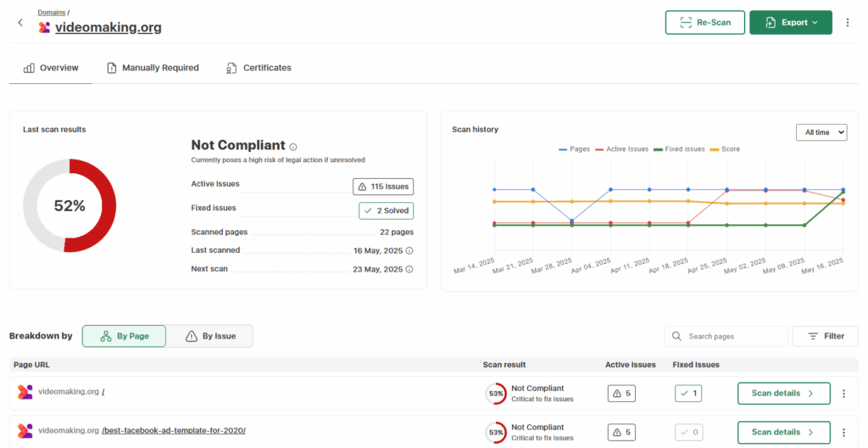Open row options for best-facebook-ad-template page

click(x=843, y=433)
